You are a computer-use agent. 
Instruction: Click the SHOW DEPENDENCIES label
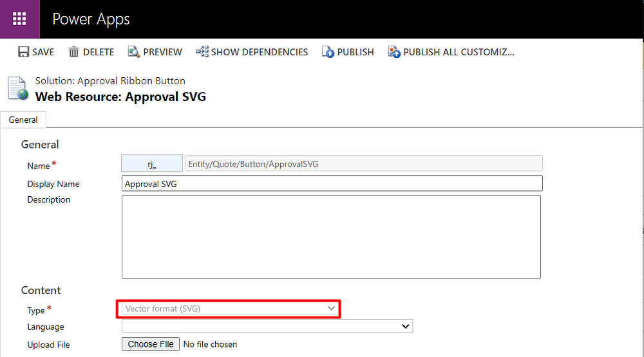[x=260, y=52]
